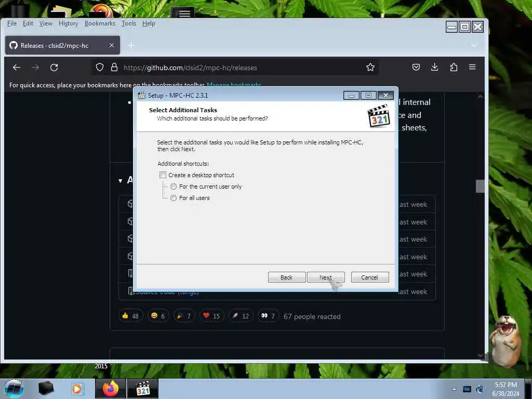Click eyes reaction with 7

click(268, 316)
